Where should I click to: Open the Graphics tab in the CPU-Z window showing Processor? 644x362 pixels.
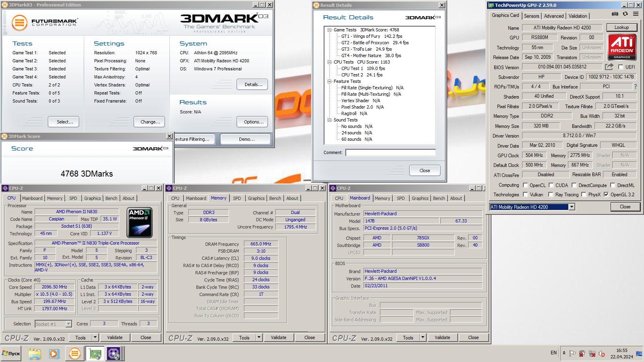[92, 198]
